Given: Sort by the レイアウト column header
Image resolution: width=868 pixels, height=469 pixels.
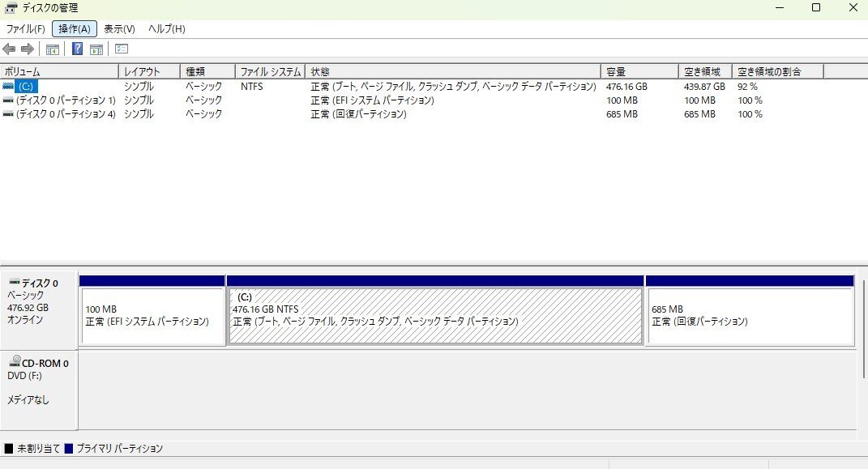Looking at the screenshot, I should 149,71.
